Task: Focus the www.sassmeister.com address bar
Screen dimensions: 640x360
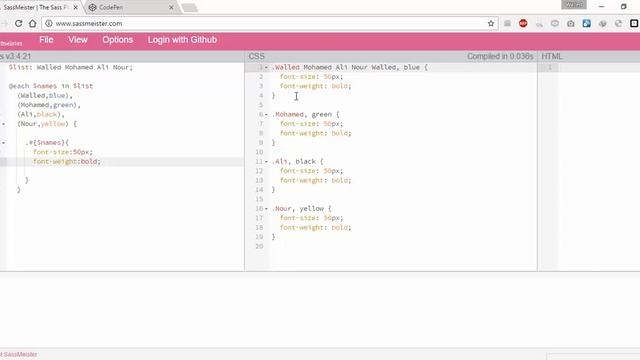Action: point(269,23)
